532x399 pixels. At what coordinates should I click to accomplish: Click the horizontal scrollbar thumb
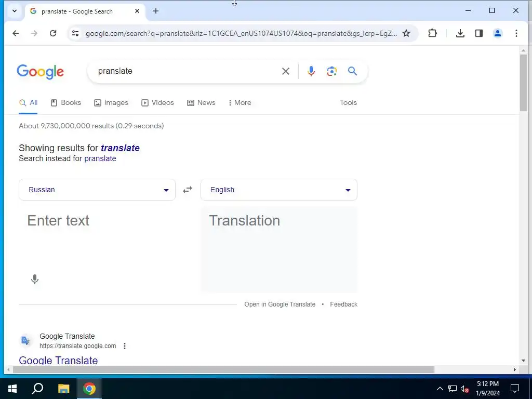(223, 369)
